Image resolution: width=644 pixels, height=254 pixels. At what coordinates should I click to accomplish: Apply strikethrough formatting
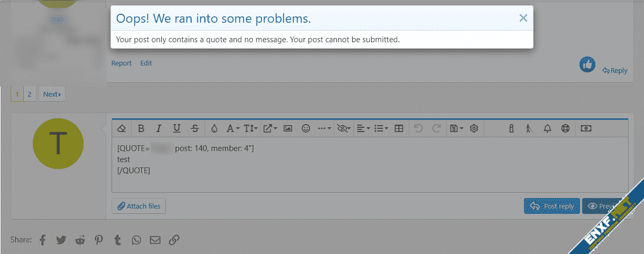pyautogui.click(x=195, y=128)
